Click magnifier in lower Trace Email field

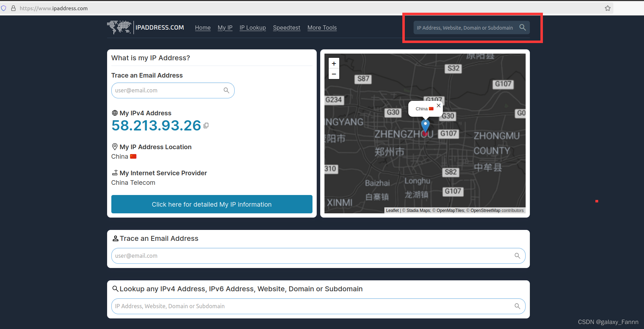pyautogui.click(x=517, y=256)
